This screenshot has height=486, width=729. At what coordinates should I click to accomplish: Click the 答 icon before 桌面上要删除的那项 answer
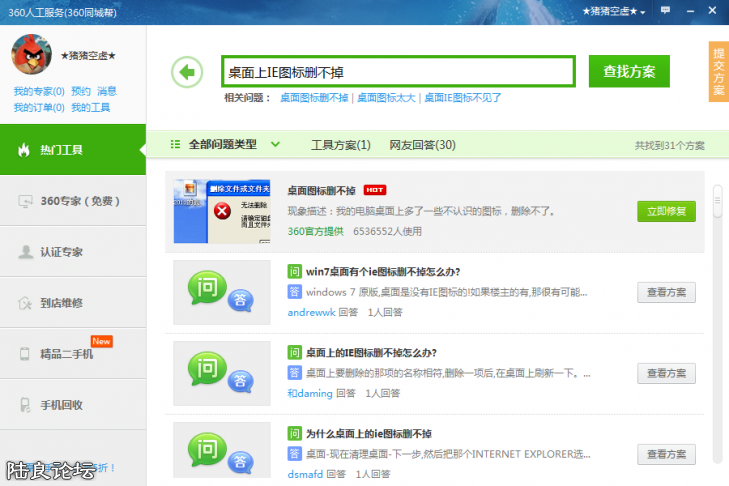pos(294,373)
